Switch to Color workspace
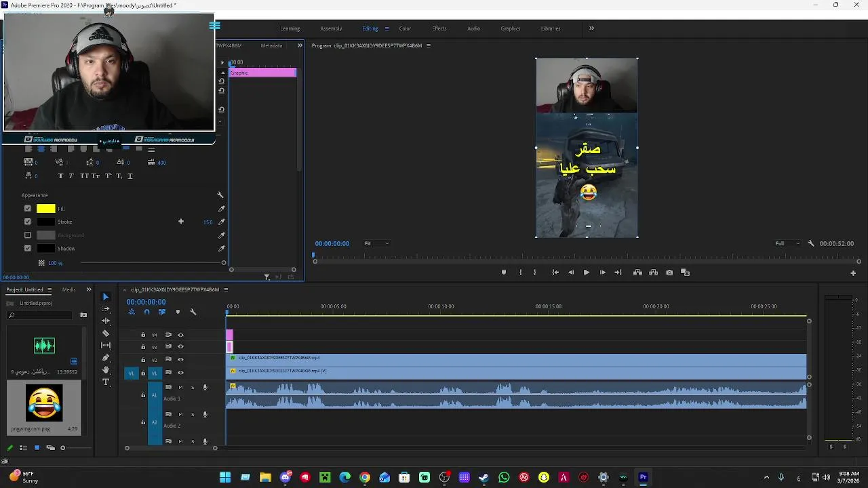 (x=405, y=28)
